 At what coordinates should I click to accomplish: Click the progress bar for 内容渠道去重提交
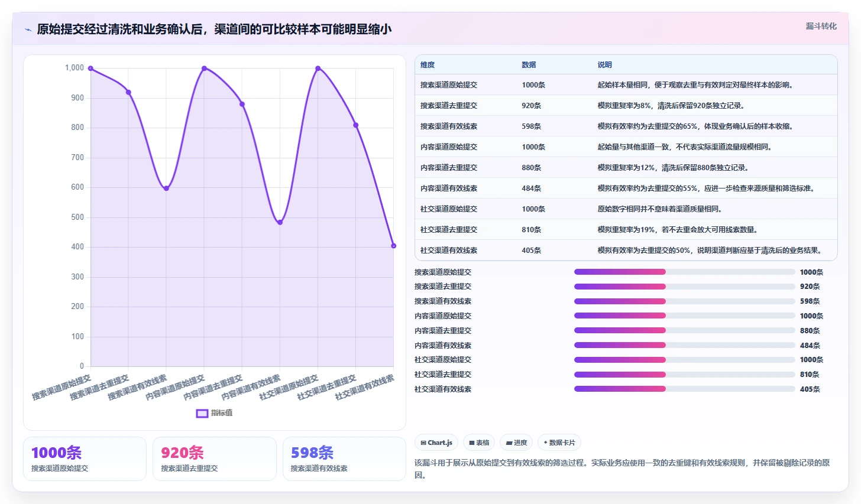tap(684, 330)
